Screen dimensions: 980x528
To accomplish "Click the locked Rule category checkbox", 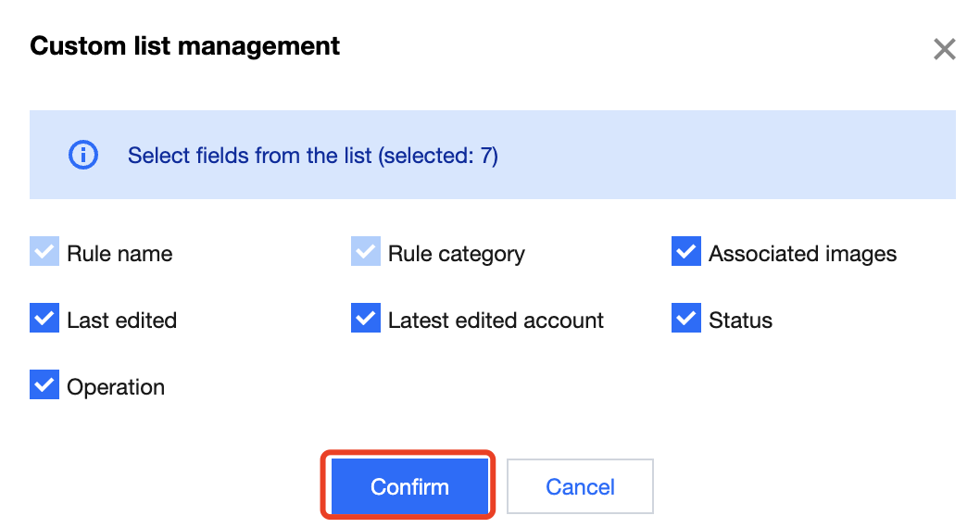I will [366, 253].
